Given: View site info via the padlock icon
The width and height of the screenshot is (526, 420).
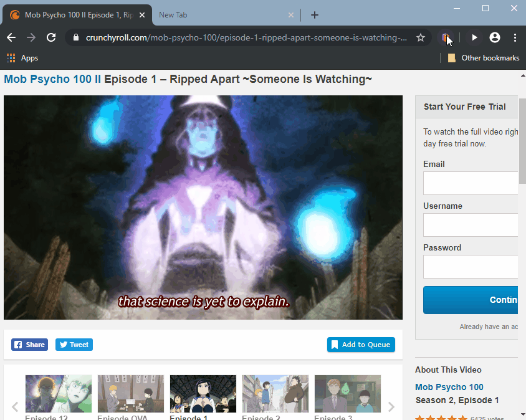Looking at the screenshot, I should [76, 37].
